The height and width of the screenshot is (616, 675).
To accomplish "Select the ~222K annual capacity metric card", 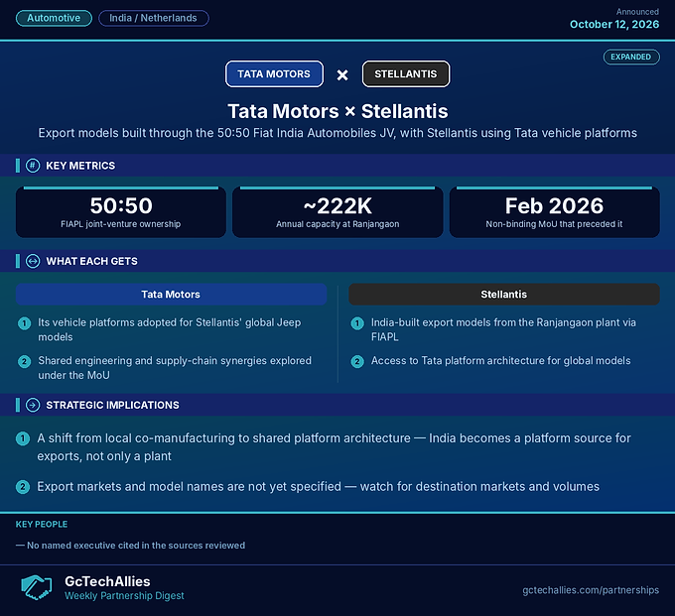I will (337, 212).
